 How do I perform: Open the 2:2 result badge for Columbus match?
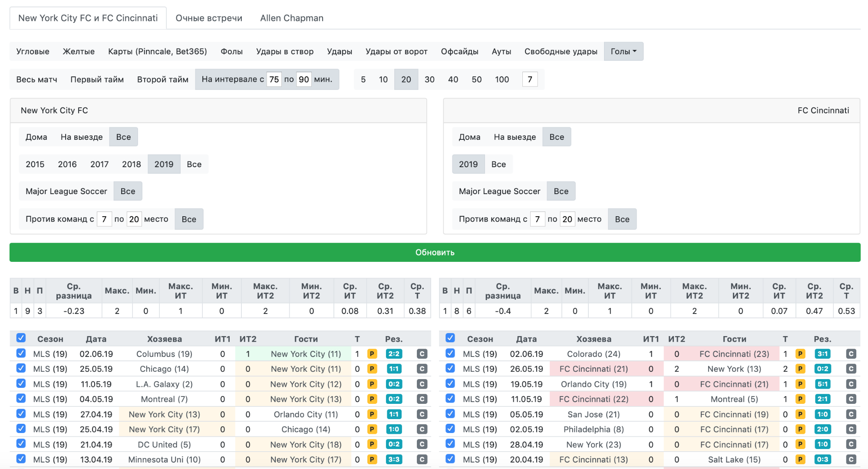coord(394,354)
